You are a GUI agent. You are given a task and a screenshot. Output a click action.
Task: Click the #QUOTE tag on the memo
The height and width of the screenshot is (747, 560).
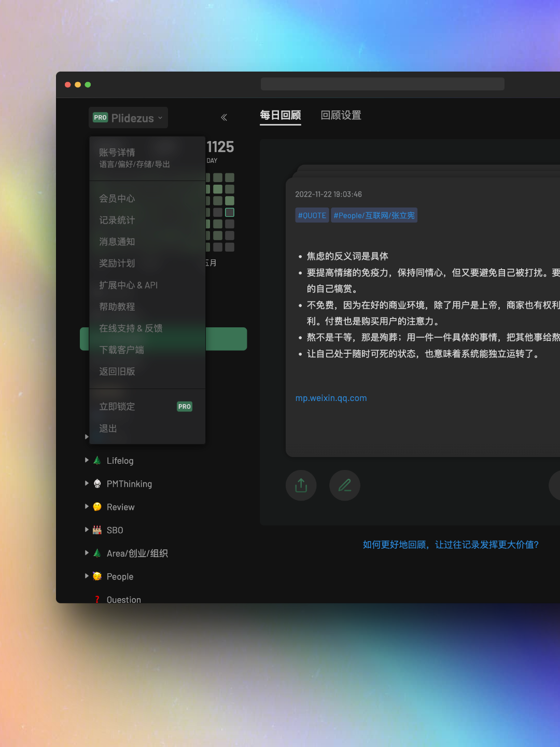312,215
